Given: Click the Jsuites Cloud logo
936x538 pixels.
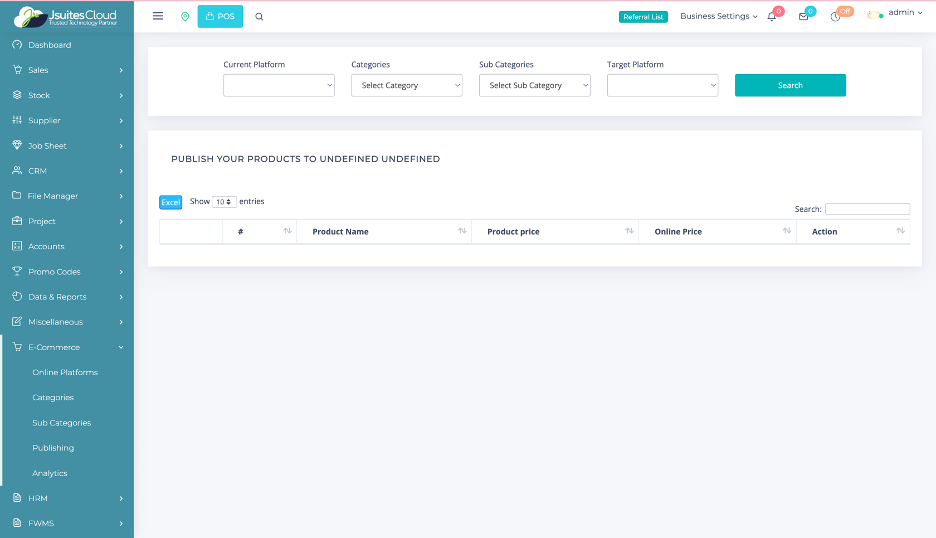Looking at the screenshot, I should tap(66, 16).
